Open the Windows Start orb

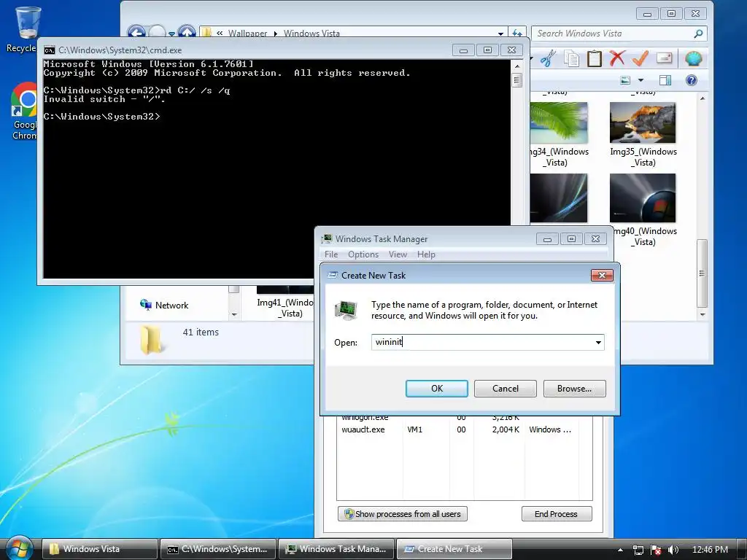19,548
